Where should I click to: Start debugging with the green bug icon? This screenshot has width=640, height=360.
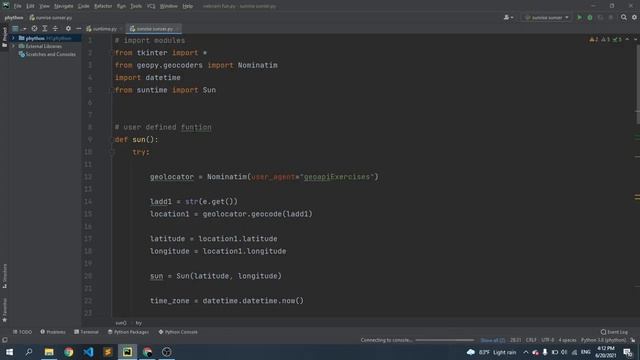(x=590, y=18)
